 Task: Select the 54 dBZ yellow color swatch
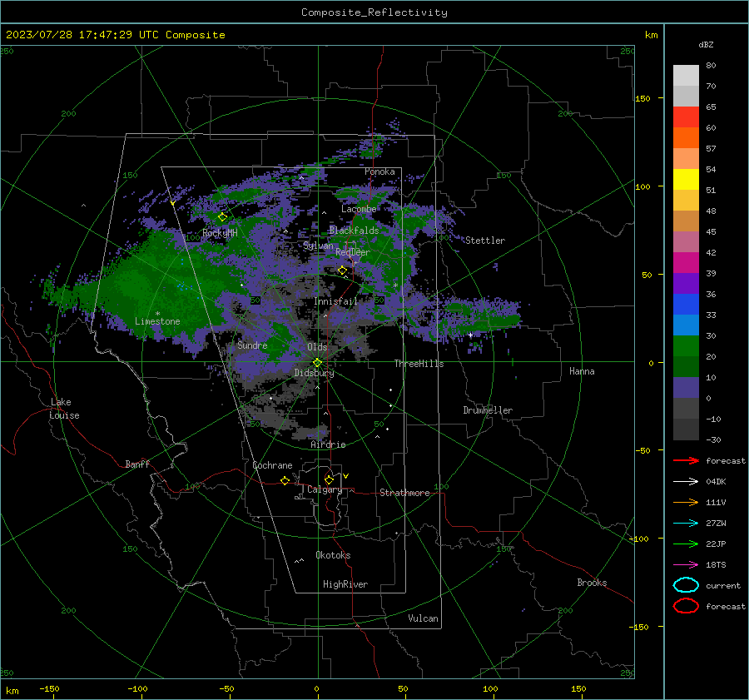[x=686, y=179]
